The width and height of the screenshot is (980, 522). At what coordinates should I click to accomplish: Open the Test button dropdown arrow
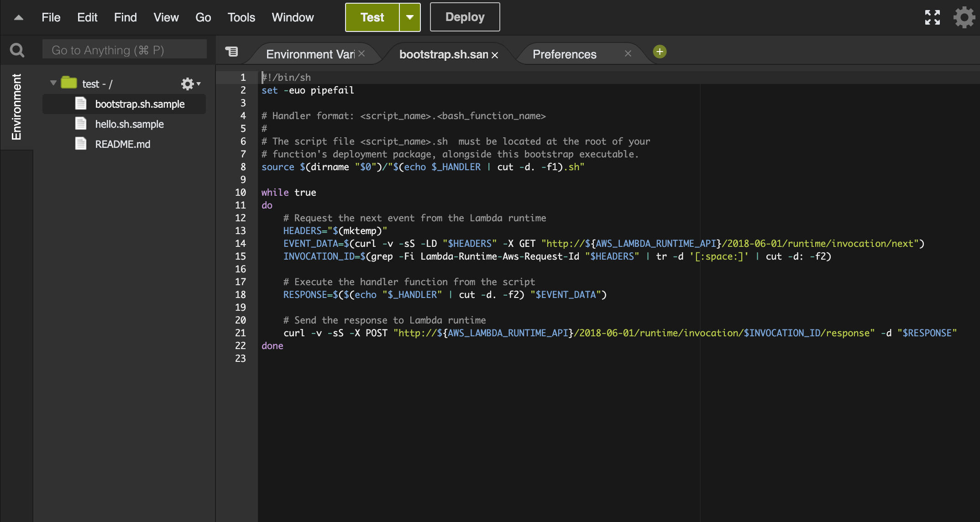coord(409,17)
